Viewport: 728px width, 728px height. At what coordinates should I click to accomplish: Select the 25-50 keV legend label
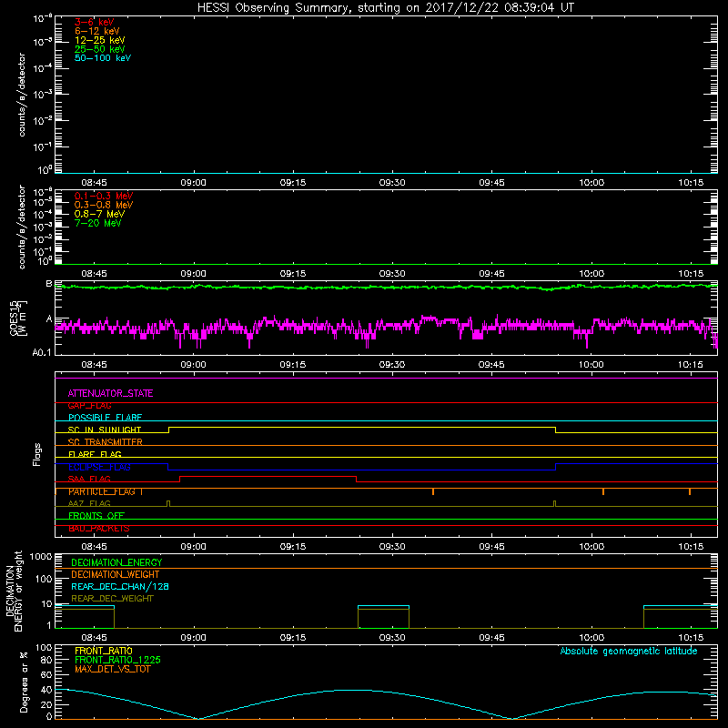point(100,49)
